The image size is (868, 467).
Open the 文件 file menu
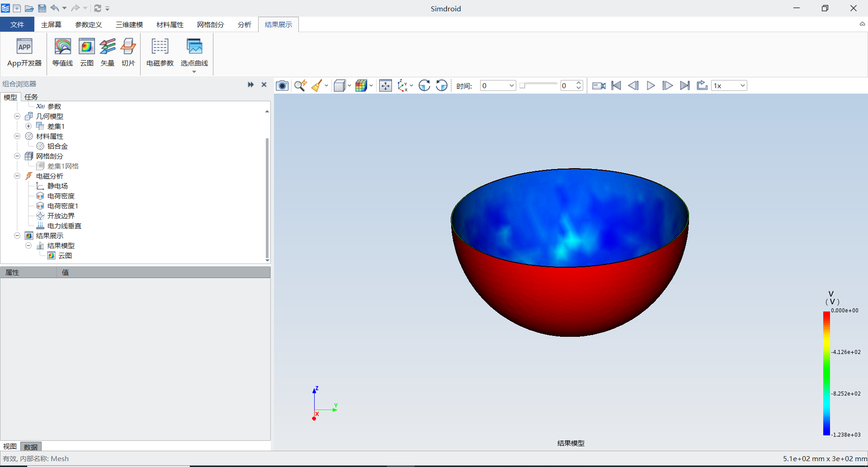tap(17, 24)
